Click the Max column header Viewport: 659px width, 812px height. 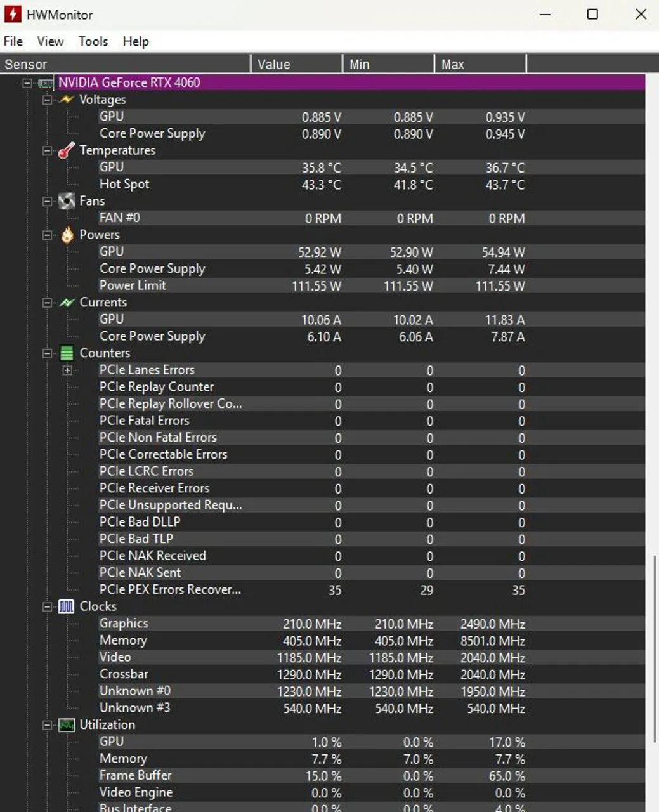pyautogui.click(x=481, y=64)
